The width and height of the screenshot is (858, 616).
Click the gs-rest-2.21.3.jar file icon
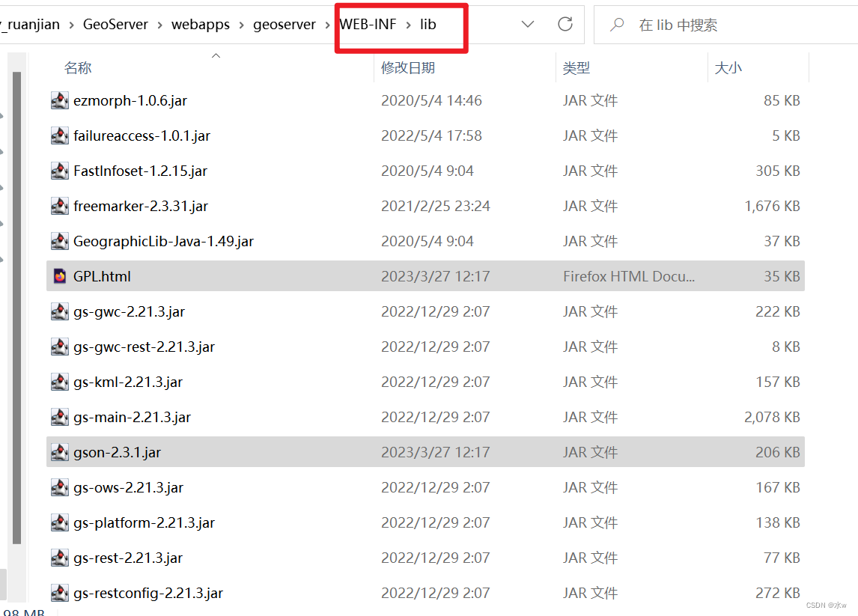pyautogui.click(x=60, y=558)
